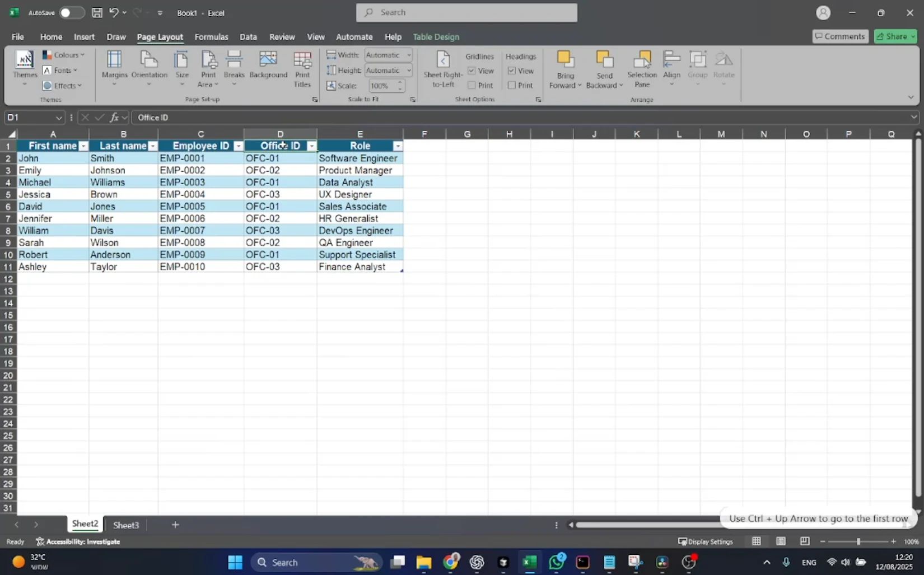924x575 pixels.
Task: Enable the Headings Print checkbox
Action: click(x=512, y=85)
